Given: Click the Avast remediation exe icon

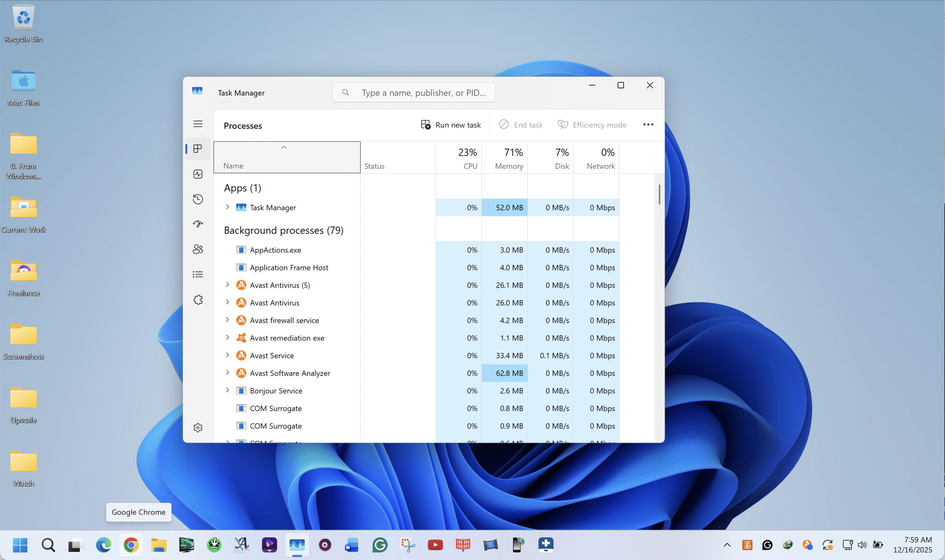Looking at the screenshot, I should tap(241, 338).
